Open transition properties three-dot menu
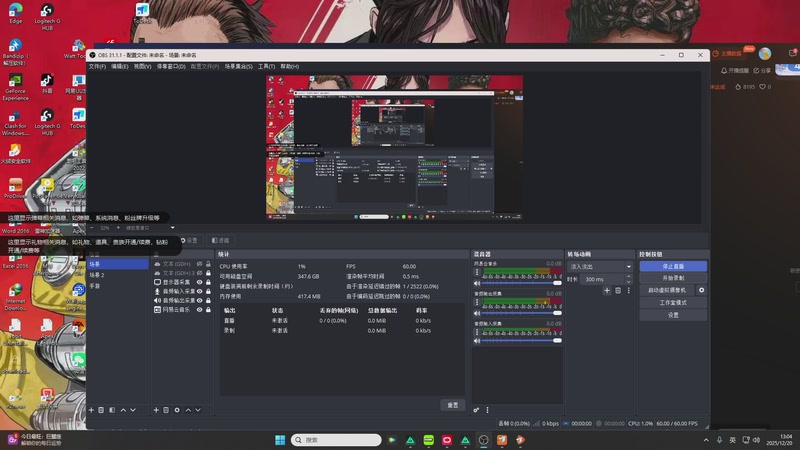Viewport: 800px width, 450px height. 629,290
